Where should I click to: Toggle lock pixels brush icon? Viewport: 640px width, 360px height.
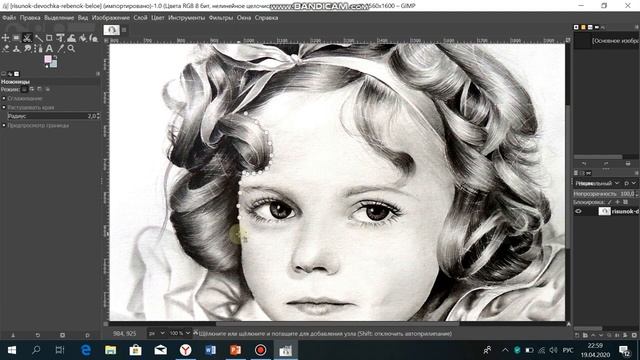click(609, 202)
